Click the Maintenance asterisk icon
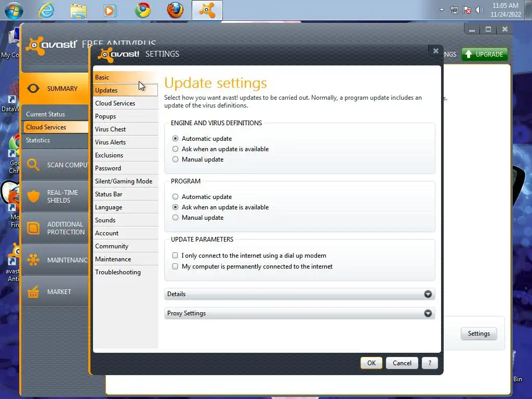The width and height of the screenshot is (532, 399). [x=33, y=260]
